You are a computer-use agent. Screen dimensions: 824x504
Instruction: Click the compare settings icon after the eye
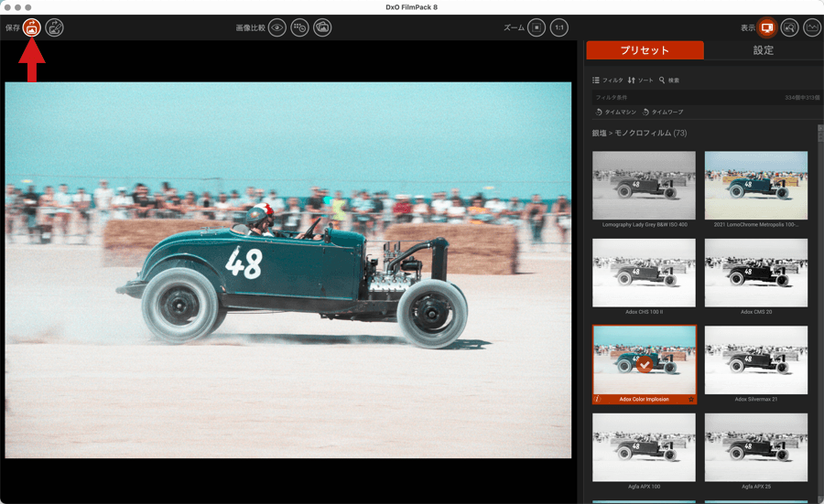pos(299,27)
